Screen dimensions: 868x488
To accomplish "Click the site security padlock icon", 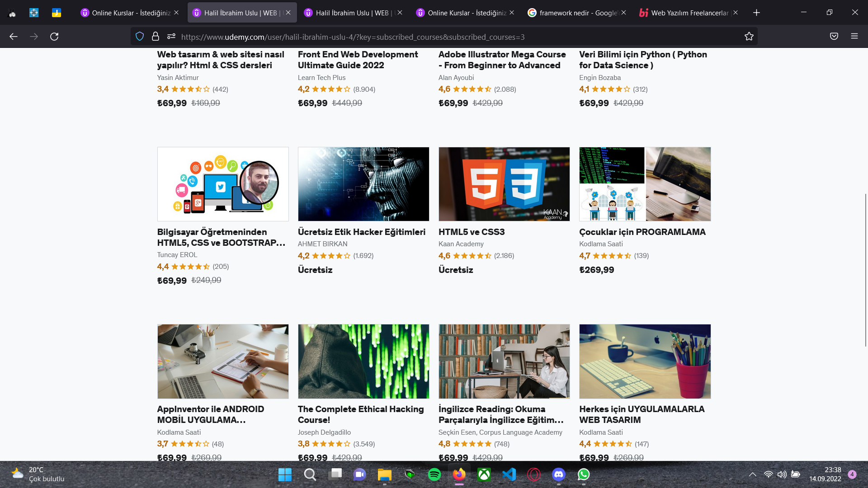I will coord(156,37).
